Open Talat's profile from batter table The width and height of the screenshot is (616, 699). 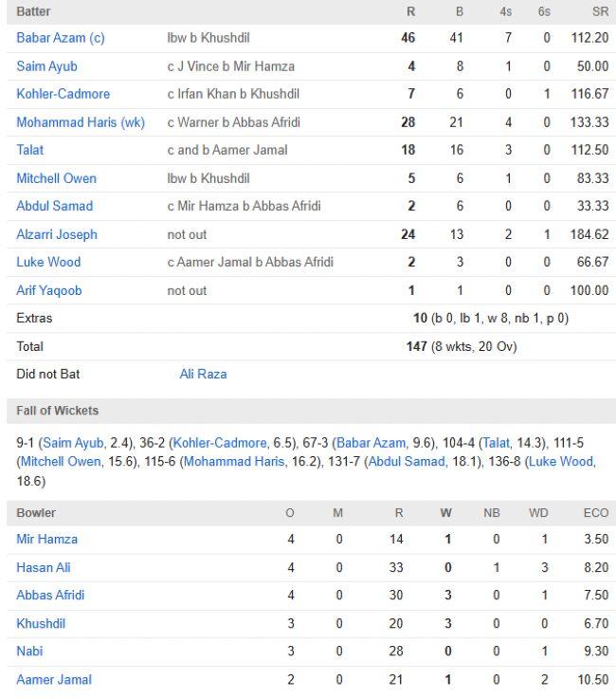tap(30, 150)
